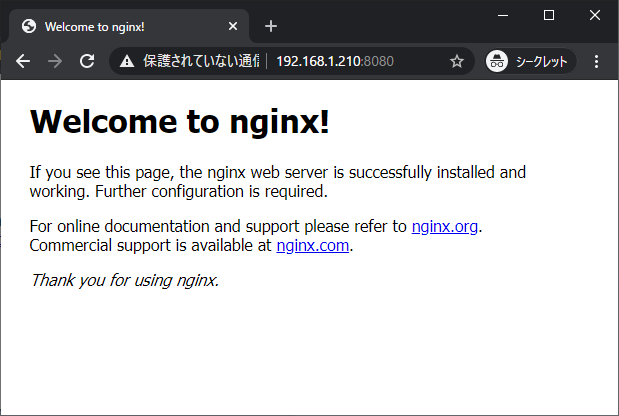Click the 保護されていない通信 security label
Image resolution: width=619 pixels, height=416 pixels.
201,61
